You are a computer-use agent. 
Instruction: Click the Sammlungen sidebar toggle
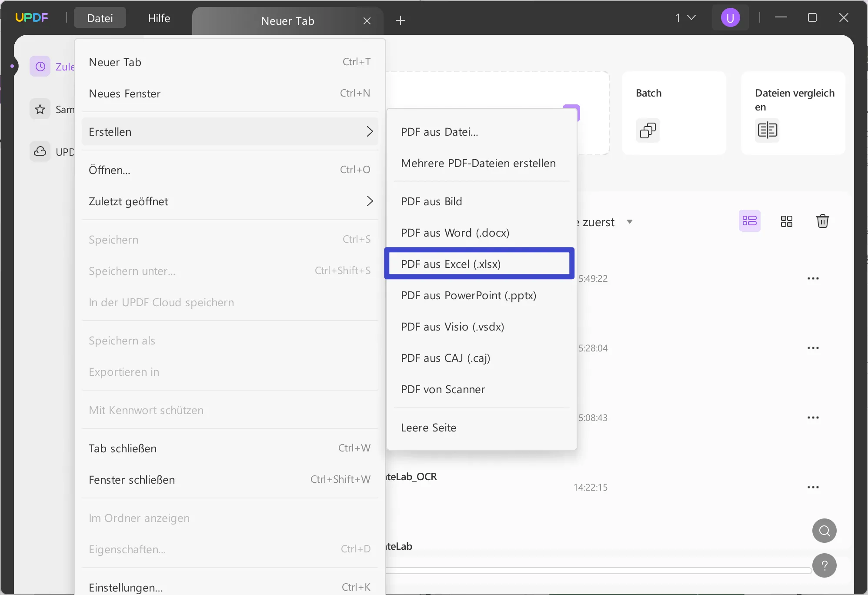coord(41,108)
